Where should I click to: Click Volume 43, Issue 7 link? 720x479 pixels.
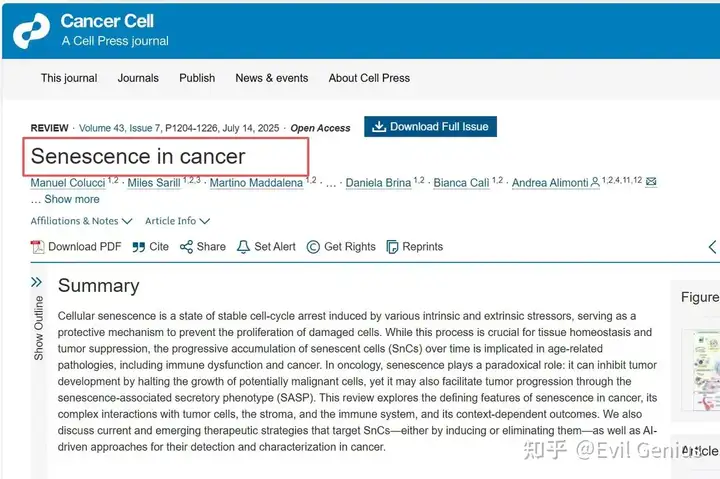125,128
